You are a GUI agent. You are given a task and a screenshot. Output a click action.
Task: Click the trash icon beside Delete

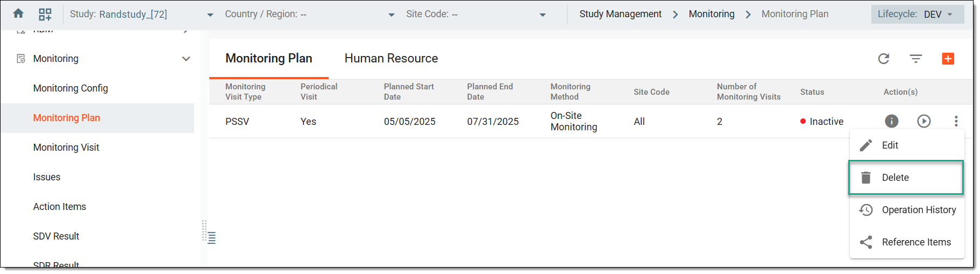(866, 178)
